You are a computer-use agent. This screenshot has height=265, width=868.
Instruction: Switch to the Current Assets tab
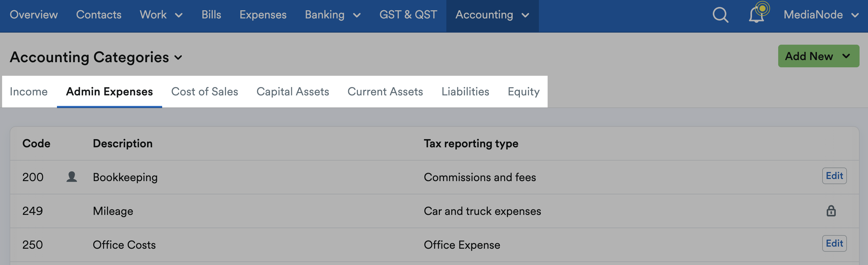[385, 91]
